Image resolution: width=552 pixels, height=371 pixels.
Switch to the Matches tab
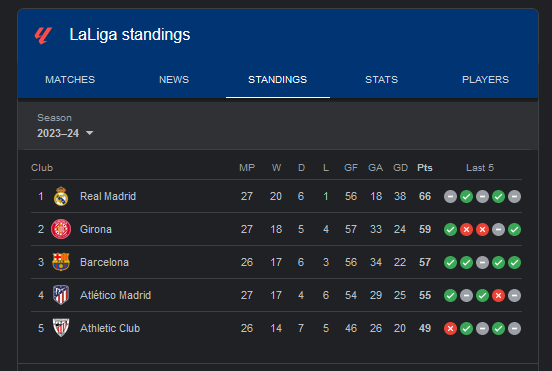70,80
